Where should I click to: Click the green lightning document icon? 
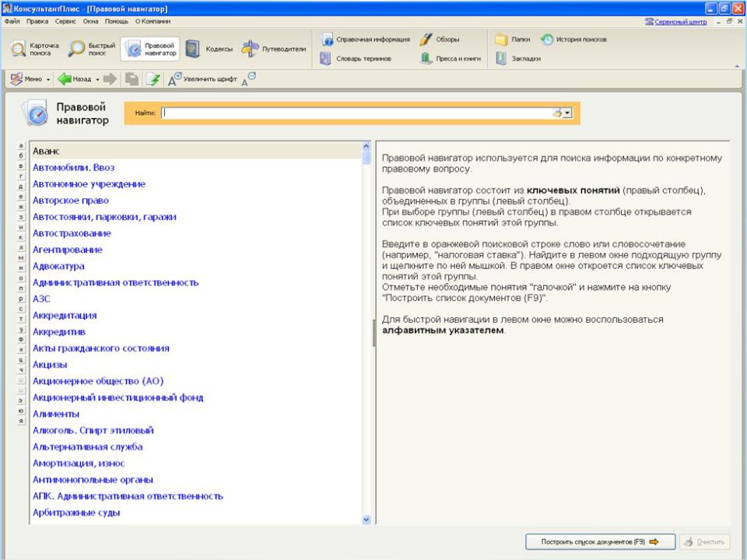pyautogui.click(x=153, y=79)
